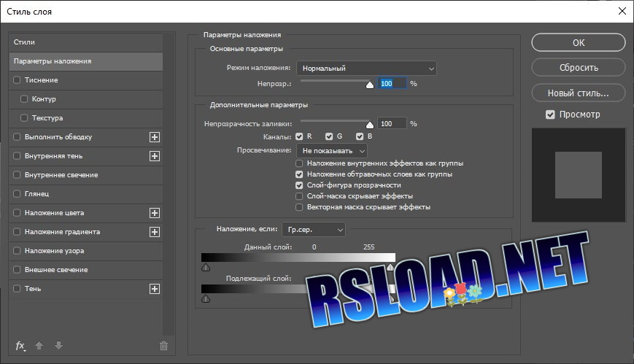
Task: Toggle the G channel checkbox
Action: (329, 136)
